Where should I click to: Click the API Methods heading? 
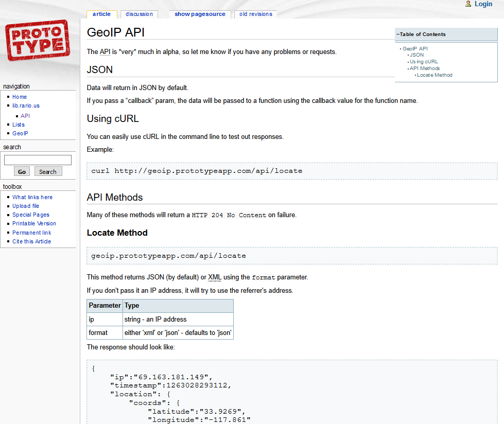click(x=115, y=197)
